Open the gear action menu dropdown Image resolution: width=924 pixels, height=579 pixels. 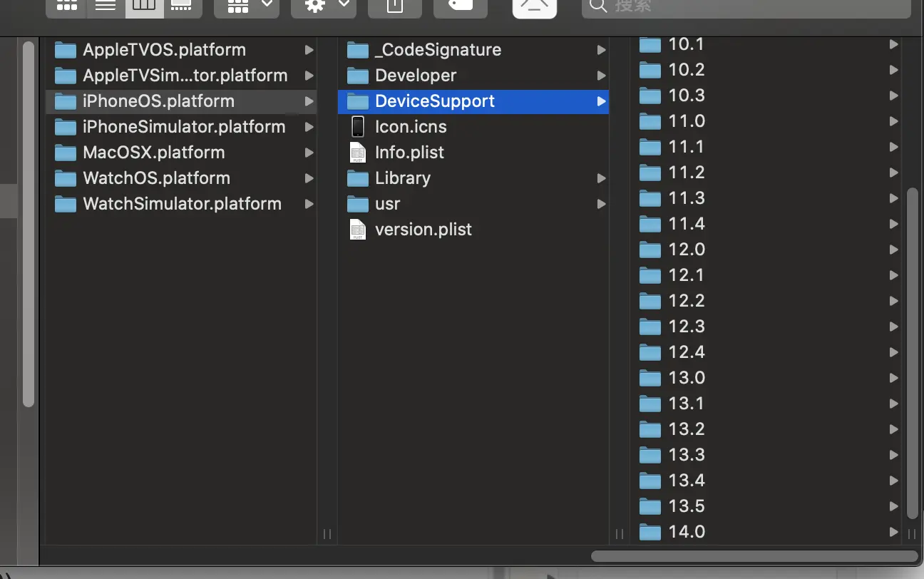(x=324, y=6)
